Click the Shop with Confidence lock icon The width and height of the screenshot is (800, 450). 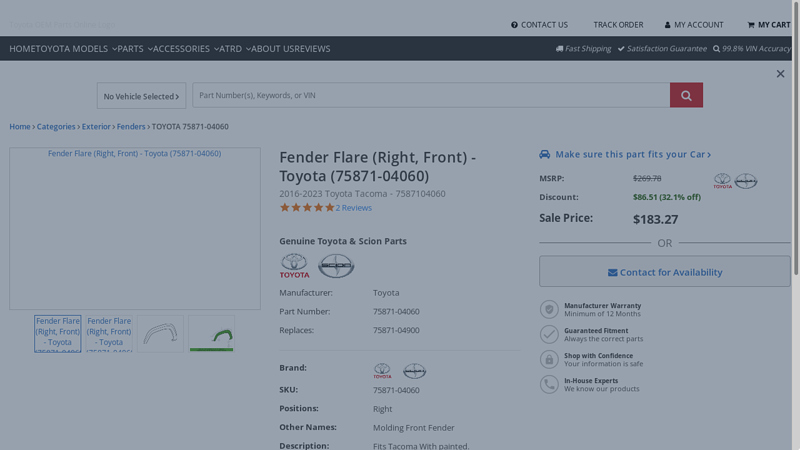(549, 359)
